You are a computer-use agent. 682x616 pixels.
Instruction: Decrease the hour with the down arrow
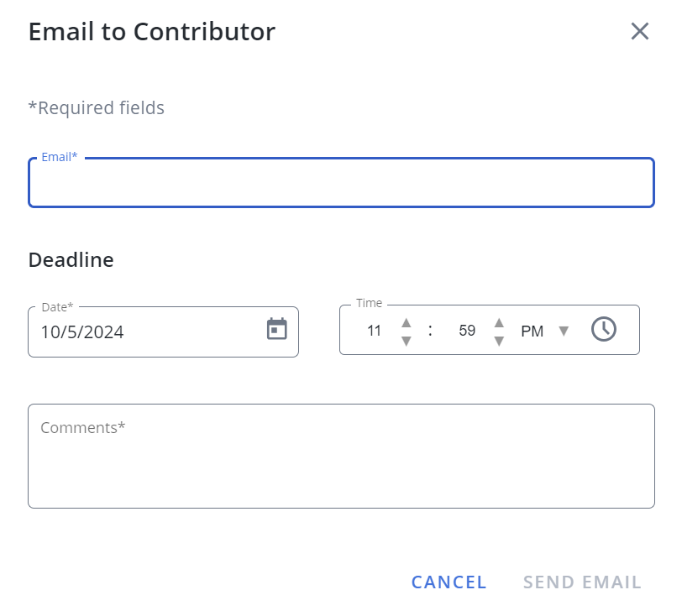tap(407, 342)
